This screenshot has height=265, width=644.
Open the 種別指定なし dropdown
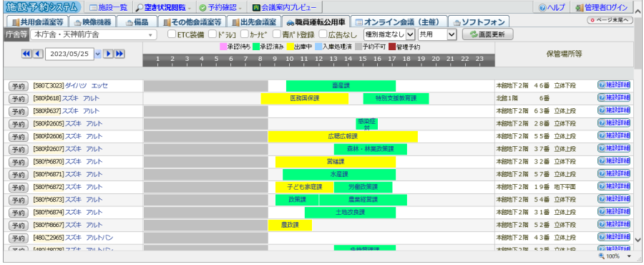click(390, 35)
